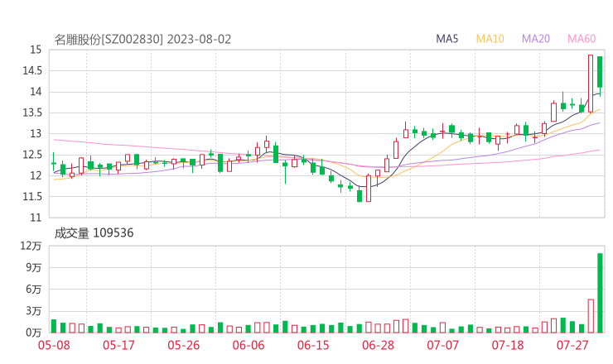Click the stock title 名雕股份[SZ002830] 2023-08-02
The width and height of the screenshot is (613, 364).
(x=142, y=40)
